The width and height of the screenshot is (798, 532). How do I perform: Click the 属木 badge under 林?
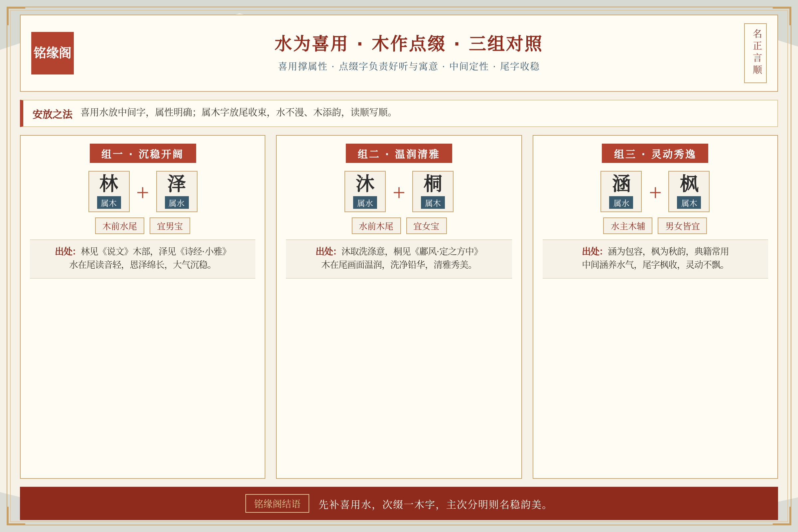(x=109, y=203)
